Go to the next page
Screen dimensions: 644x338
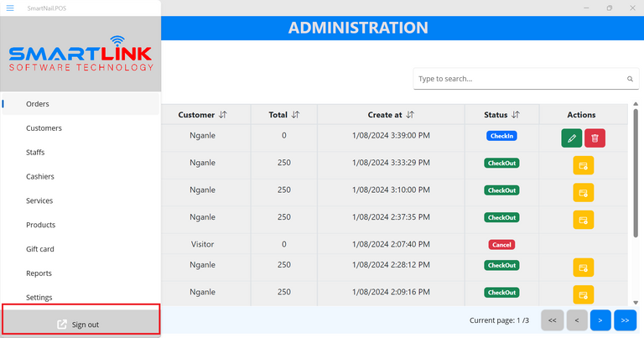tap(600, 320)
